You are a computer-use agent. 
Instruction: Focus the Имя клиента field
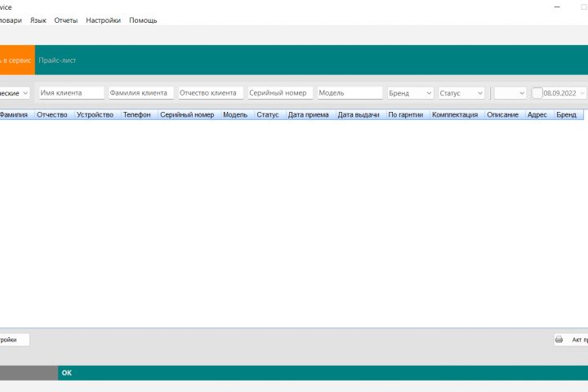[71, 92]
